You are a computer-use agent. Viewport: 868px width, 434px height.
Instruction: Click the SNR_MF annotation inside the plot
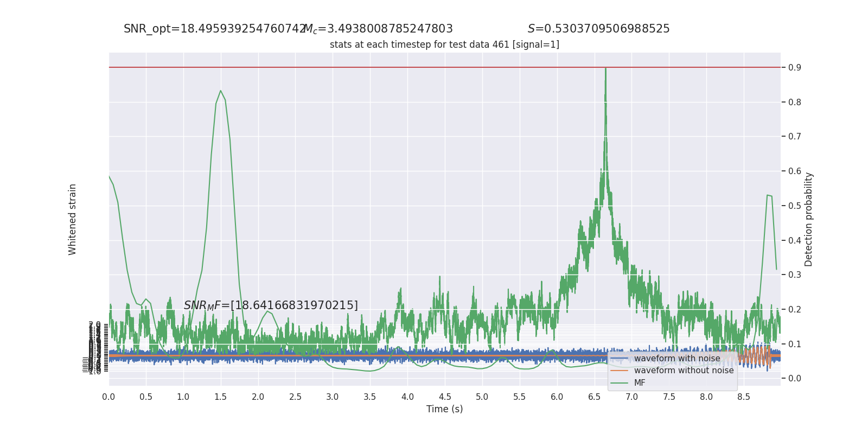click(x=271, y=305)
